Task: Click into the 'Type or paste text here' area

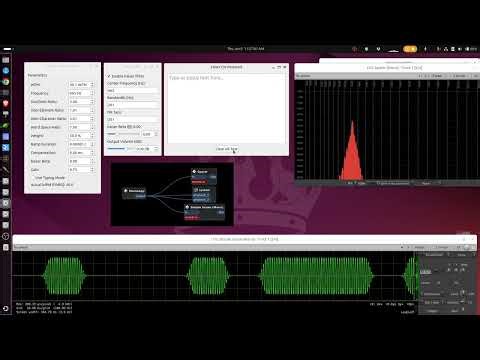Action: (226, 108)
